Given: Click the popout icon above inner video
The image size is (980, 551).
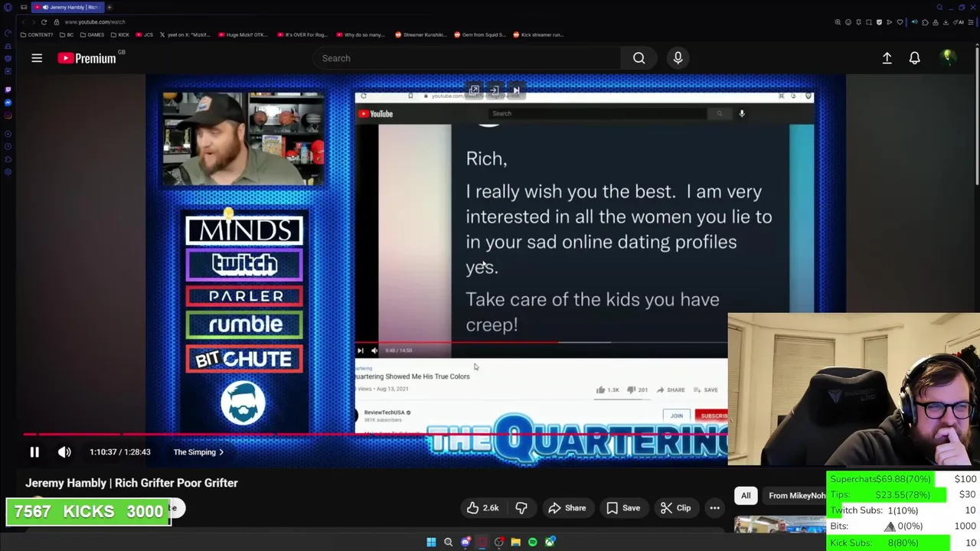Looking at the screenshot, I should [474, 90].
